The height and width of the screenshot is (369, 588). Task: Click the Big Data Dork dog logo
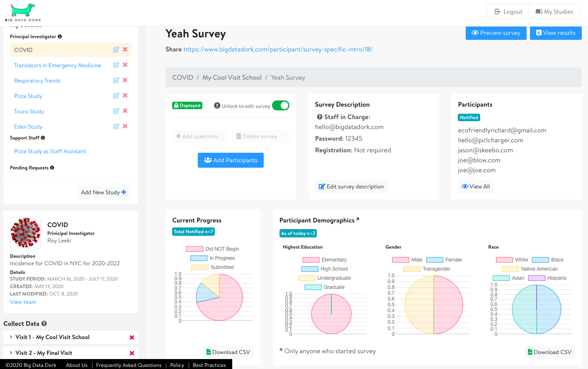[x=23, y=12]
